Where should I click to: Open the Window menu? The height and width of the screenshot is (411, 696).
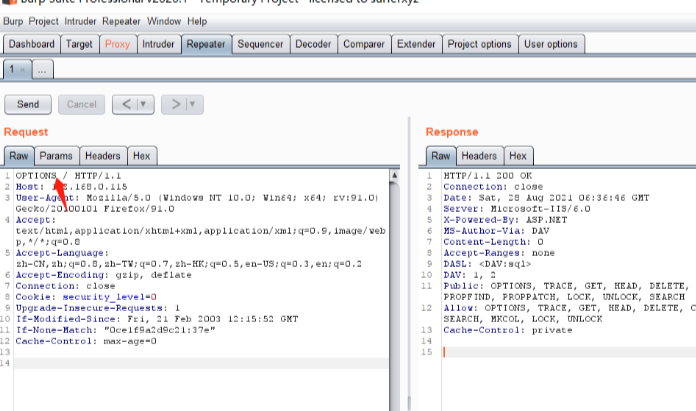(x=164, y=21)
